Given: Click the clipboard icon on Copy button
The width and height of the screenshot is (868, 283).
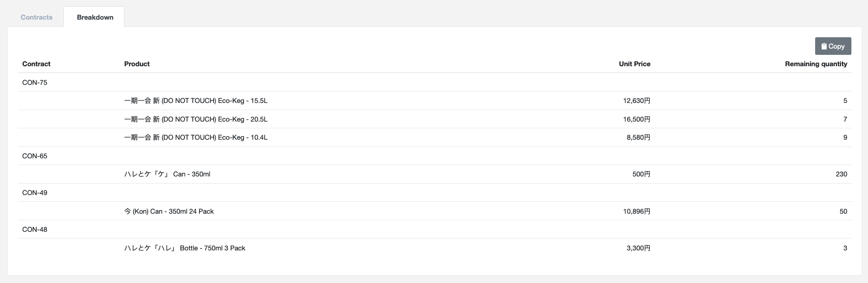Looking at the screenshot, I should 824,46.
